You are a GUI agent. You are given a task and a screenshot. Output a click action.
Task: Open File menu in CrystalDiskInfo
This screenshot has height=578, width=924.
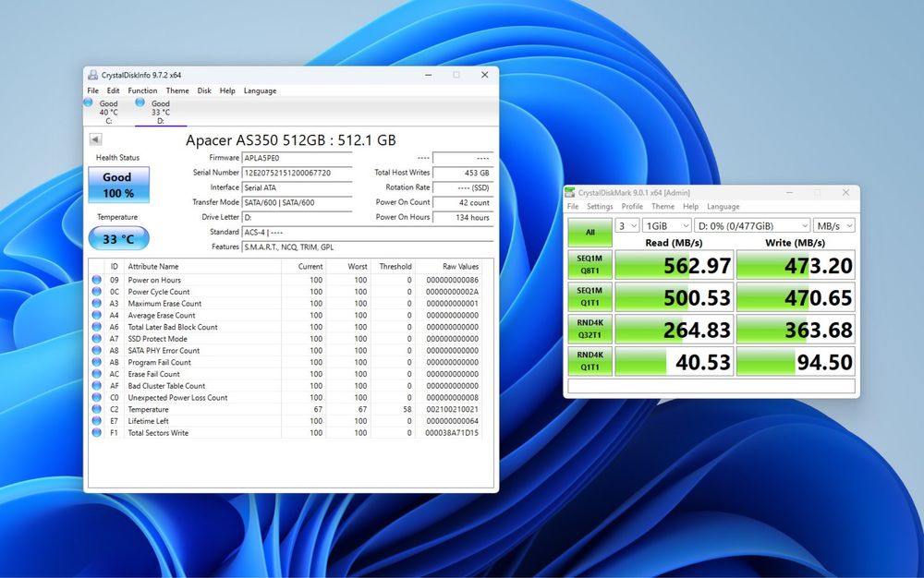(93, 90)
